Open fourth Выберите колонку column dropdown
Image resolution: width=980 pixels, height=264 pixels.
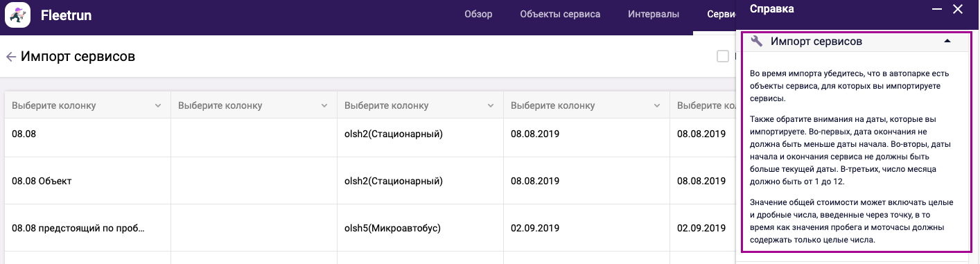click(x=586, y=105)
